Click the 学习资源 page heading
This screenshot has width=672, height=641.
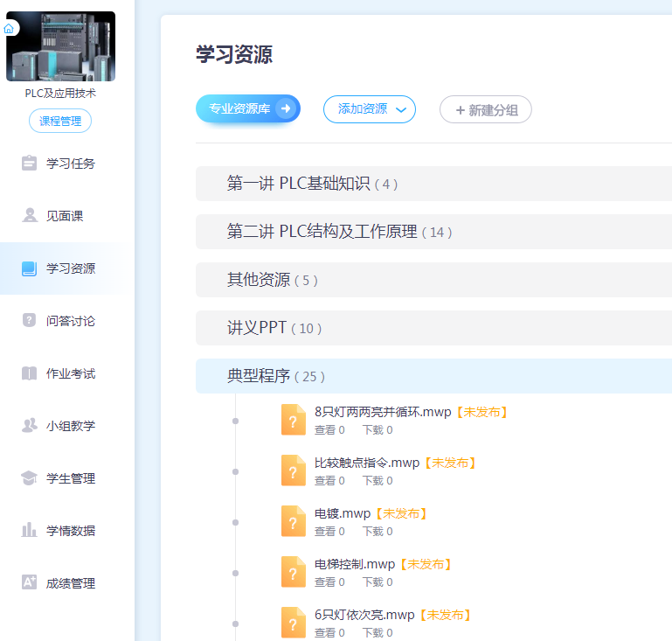234,54
